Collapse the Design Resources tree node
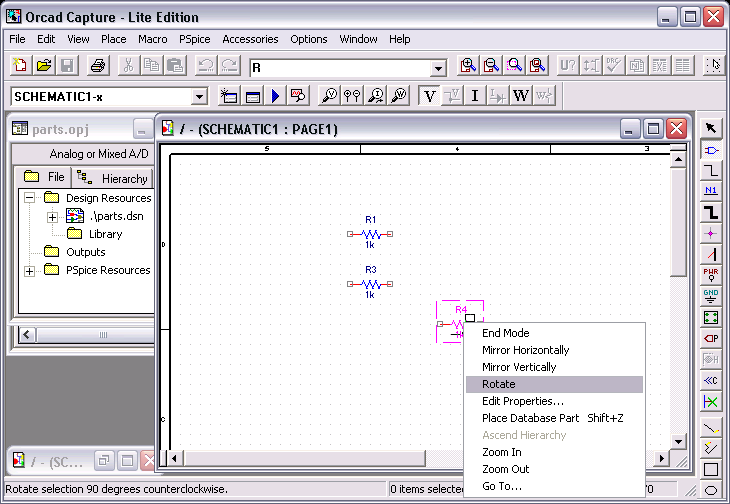This screenshot has height=504, width=730. click(29, 198)
